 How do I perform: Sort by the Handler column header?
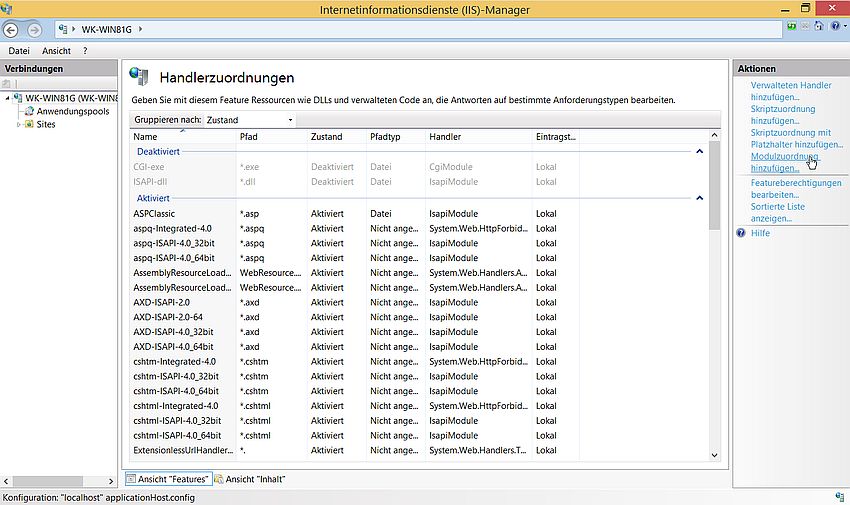coord(479,137)
